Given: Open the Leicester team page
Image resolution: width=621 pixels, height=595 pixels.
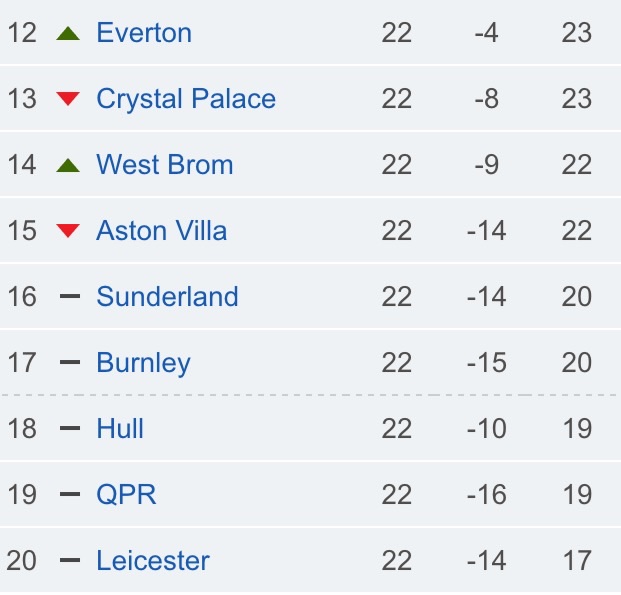Looking at the screenshot, I should point(153,560).
